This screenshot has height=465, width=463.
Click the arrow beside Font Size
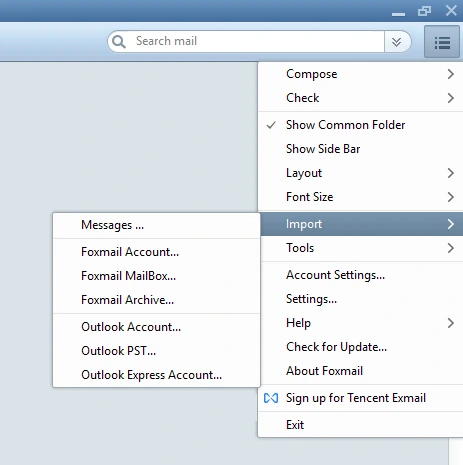click(451, 197)
